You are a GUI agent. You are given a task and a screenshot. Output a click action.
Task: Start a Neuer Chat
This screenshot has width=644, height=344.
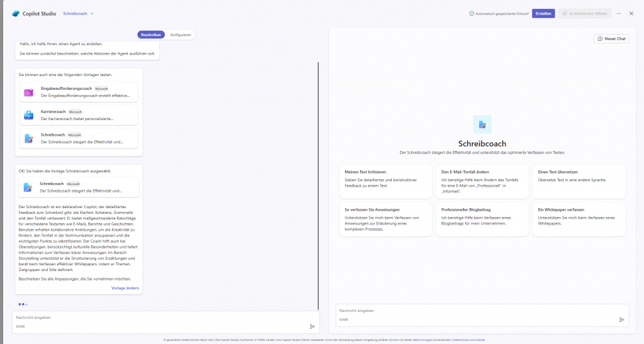(611, 38)
